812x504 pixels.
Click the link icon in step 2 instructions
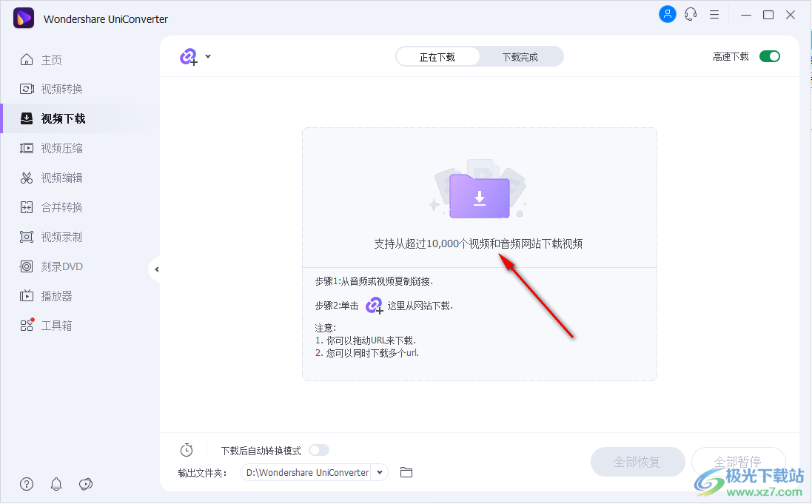(x=374, y=306)
